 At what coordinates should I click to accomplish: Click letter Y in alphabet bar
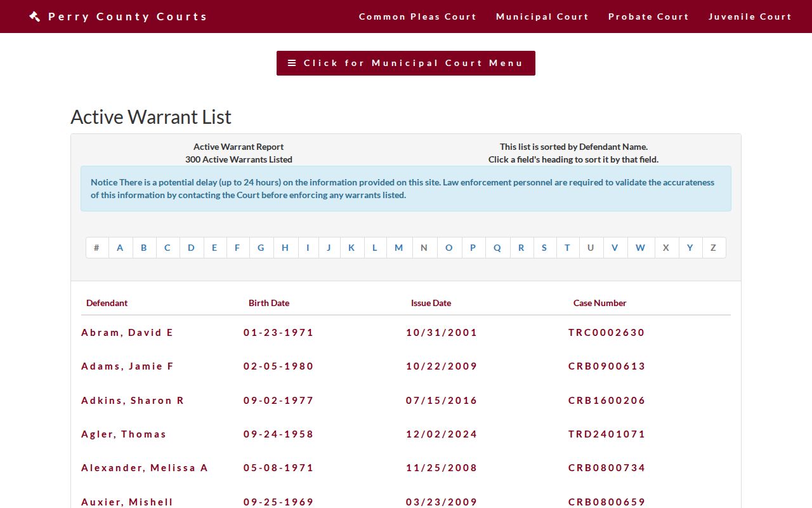click(690, 248)
